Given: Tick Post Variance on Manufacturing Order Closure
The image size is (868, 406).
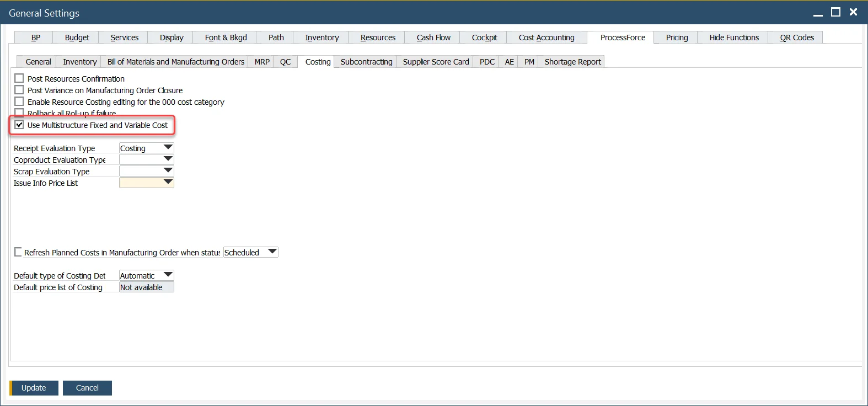Looking at the screenshot, I should [x=19, y=90].
